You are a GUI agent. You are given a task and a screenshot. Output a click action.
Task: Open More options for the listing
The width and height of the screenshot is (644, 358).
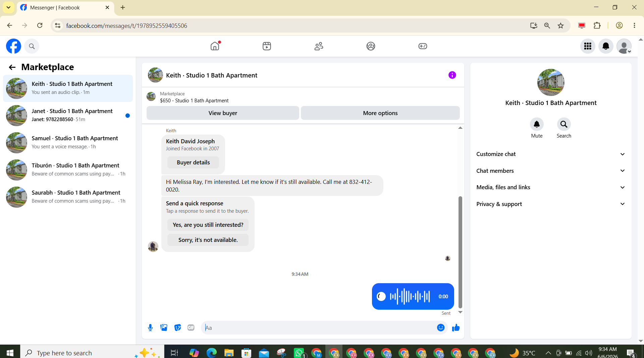tap(380, 113)
